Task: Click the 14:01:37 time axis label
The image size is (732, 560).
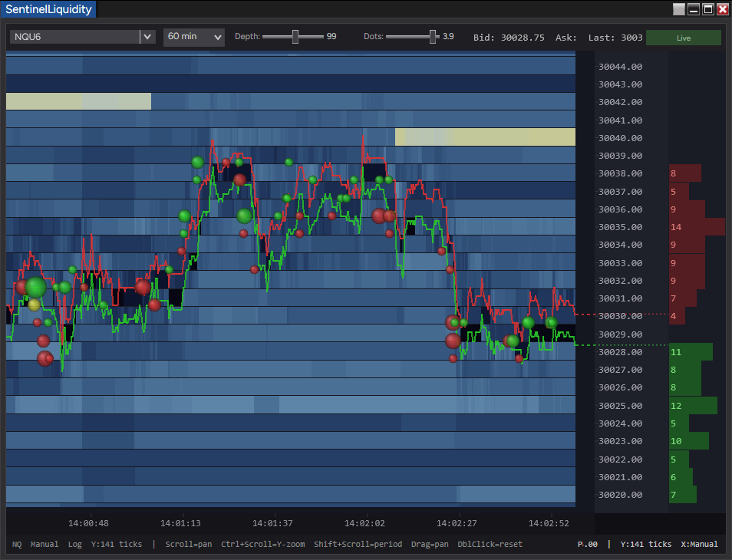Action: click(x=272, y=523)
